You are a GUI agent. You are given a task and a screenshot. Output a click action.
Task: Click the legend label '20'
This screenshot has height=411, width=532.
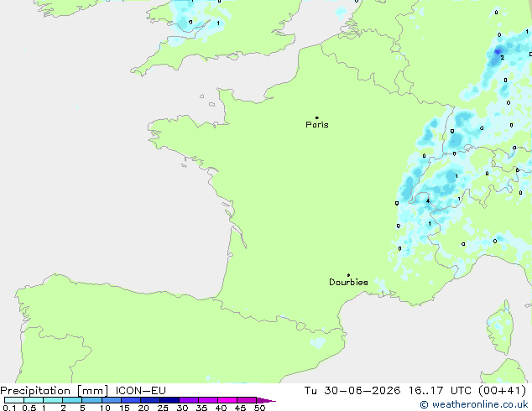[x=143, y=408]
